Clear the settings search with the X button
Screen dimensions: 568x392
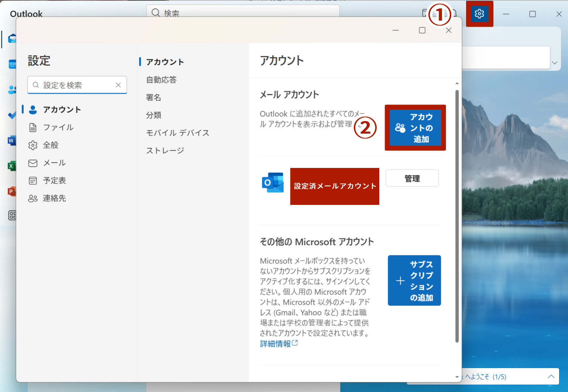(x=118, y=85)
